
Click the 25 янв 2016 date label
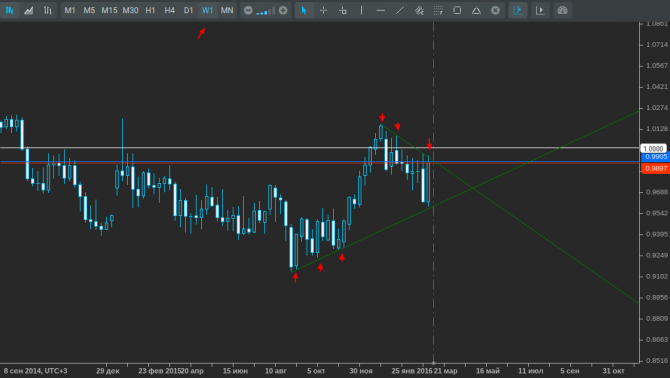coord(411,371)
